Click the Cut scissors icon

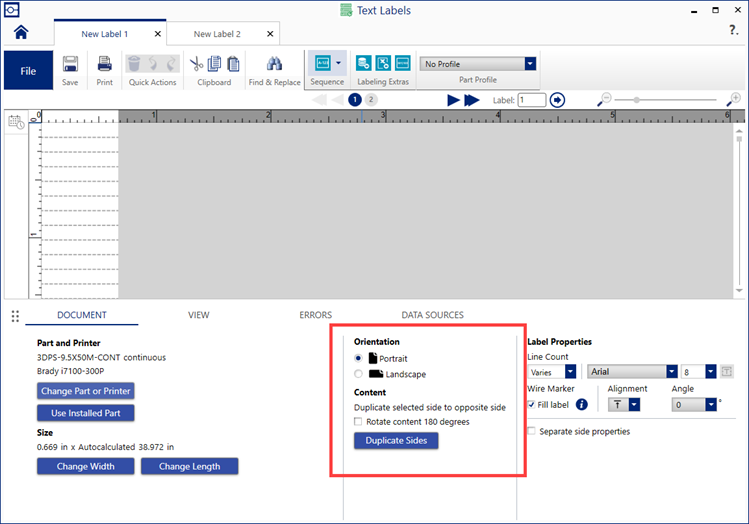click(197, 64)
